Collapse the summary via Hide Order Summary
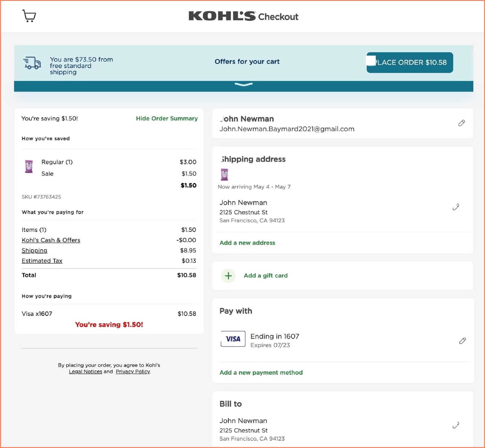Screen dimensions: 485x448 pyautogui.click(x=167, y=118)
